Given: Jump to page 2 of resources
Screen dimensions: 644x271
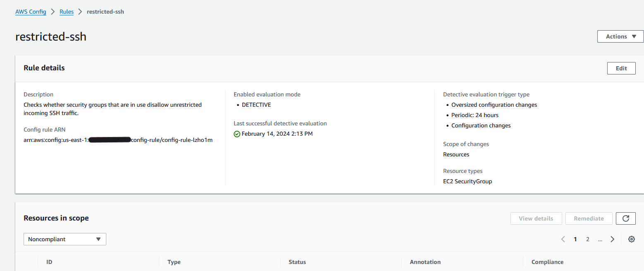Looking at the screenshot, I should pos(587,239).
